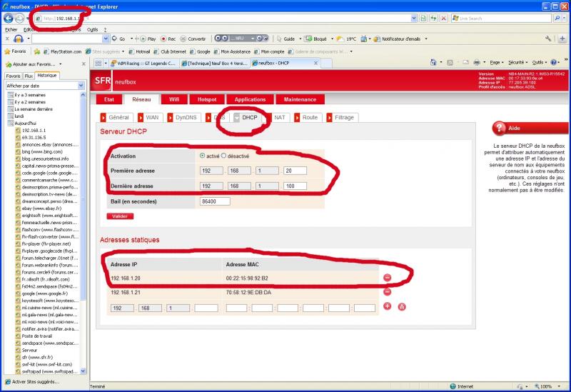Open the toolbar search box dropdown arrow
571x392 pixels.
[x=105, y=39]
